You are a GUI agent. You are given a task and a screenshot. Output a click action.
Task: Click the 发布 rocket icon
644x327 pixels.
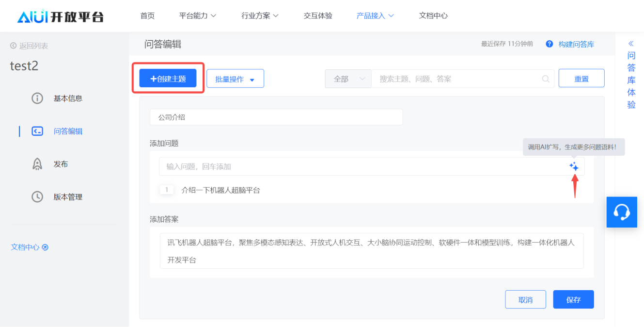click(37, 164)
